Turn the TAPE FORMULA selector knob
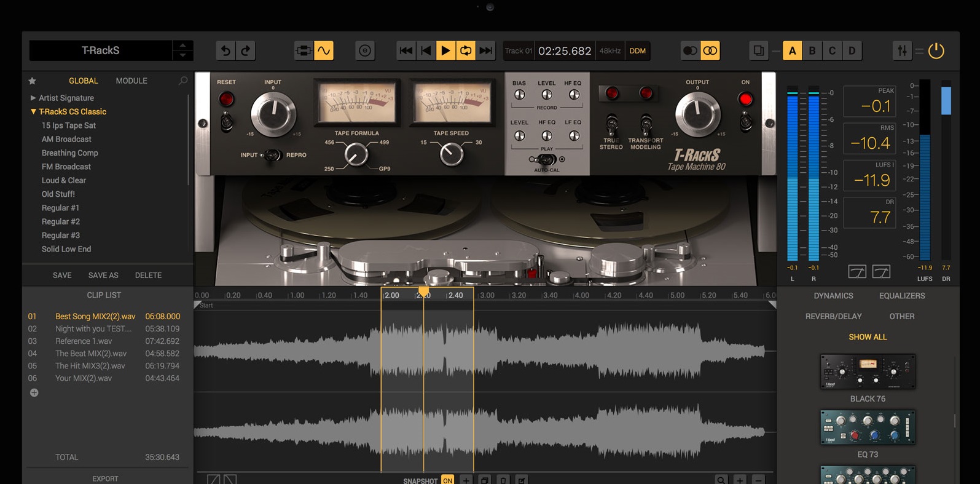980x484 pixels. [356, 154]
